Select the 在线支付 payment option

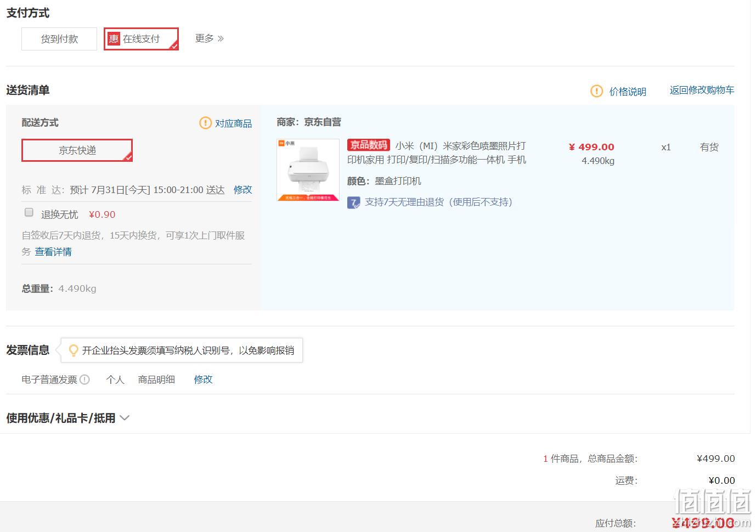[x=142, y=39]
